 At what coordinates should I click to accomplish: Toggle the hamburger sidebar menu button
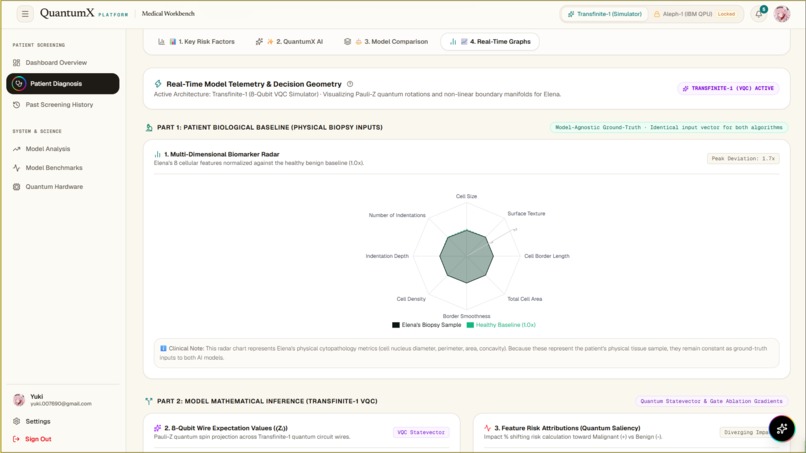click(25, 14)
